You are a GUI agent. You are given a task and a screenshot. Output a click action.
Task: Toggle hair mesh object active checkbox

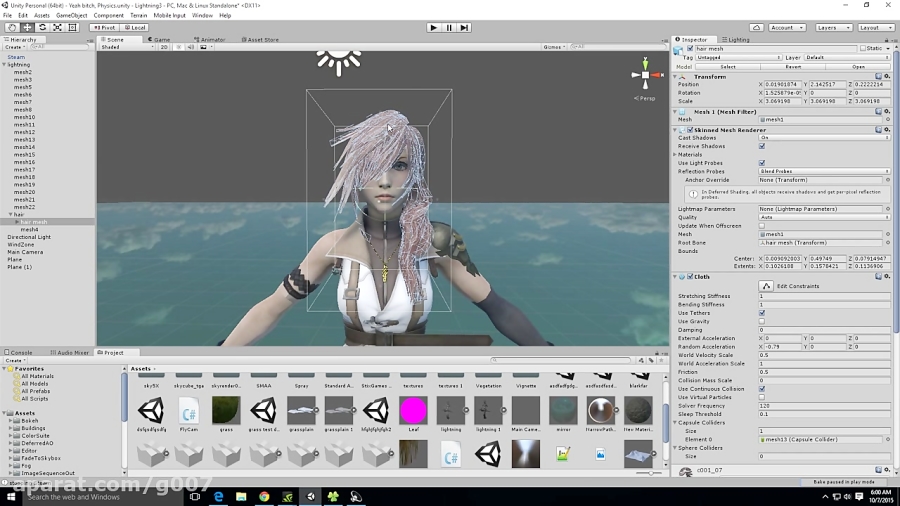(x=690, y=49)
